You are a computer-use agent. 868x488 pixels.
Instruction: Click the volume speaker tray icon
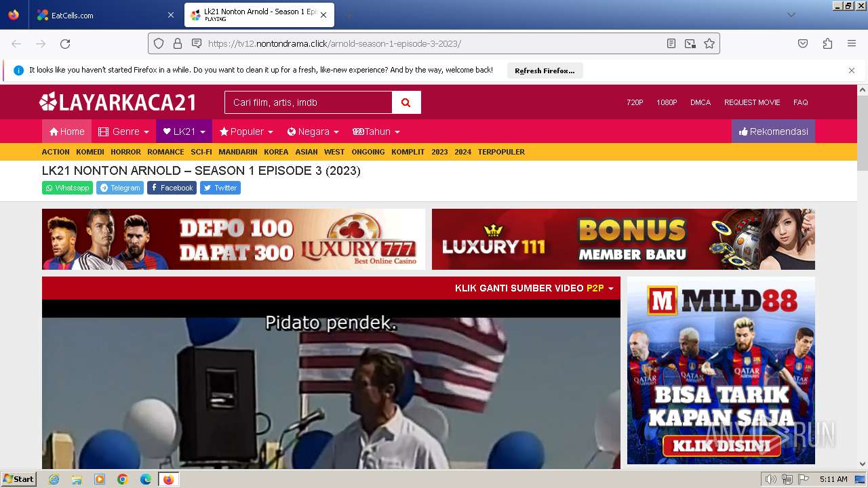771,479
